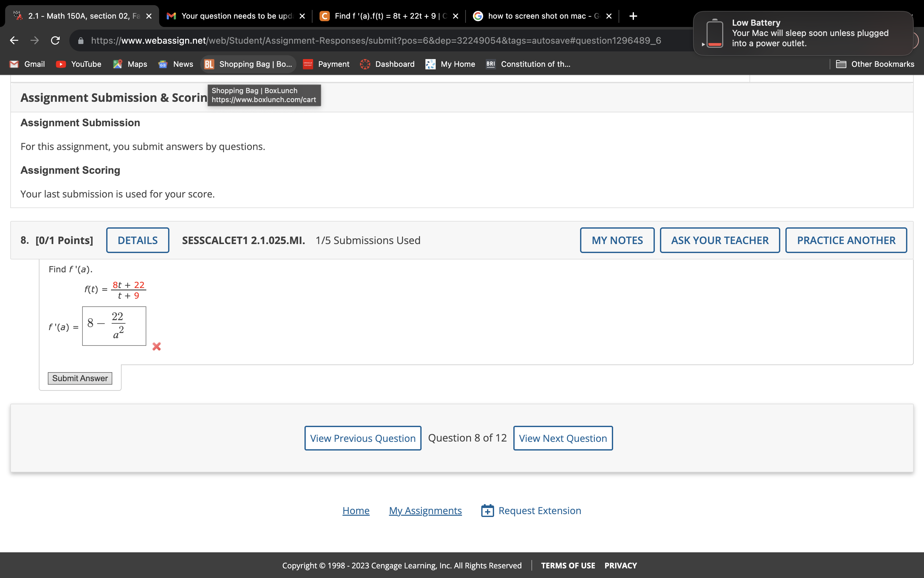924x578 pixels.
Task: Click the f'(a) answer input box
Action: coord(114,326)
